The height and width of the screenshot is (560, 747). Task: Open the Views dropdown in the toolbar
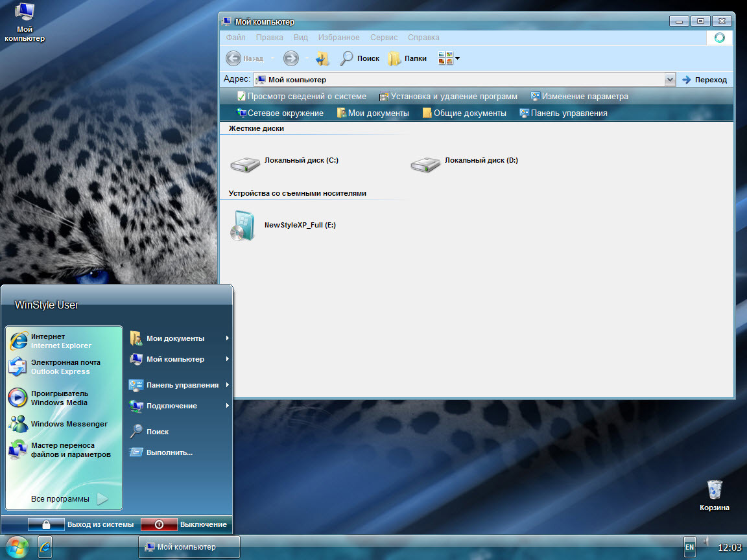coord(449,58)
